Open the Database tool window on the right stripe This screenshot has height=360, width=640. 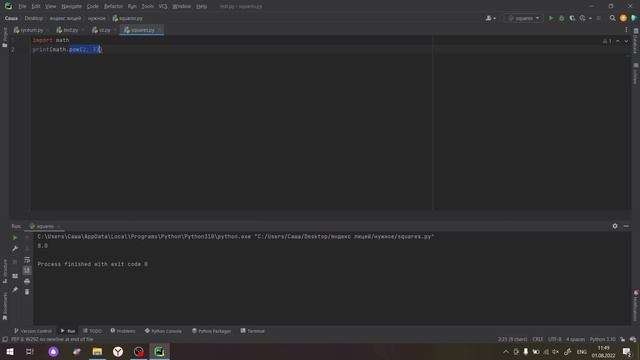click(x=636, y=41)
